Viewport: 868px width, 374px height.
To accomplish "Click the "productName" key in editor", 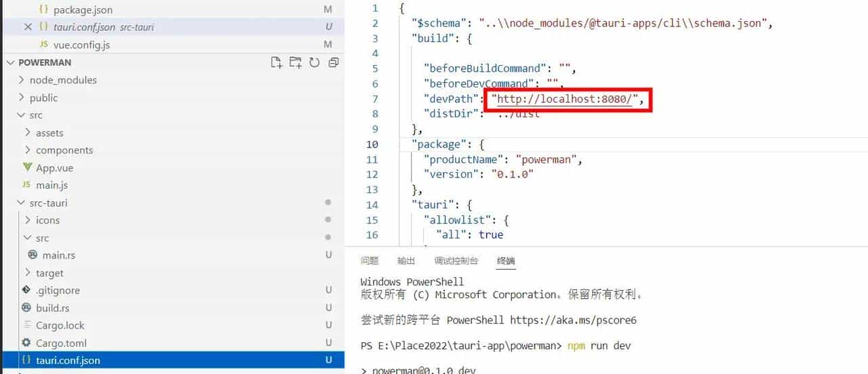I will point(464,160).
